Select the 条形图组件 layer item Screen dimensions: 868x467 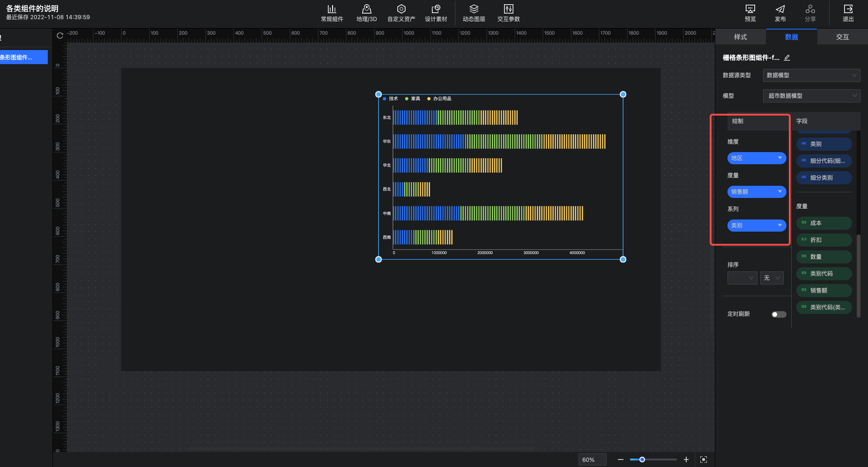pos(23,57)
